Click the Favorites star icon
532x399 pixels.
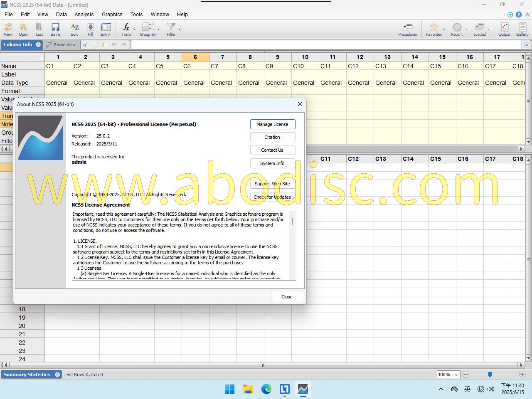coord(433,29)
